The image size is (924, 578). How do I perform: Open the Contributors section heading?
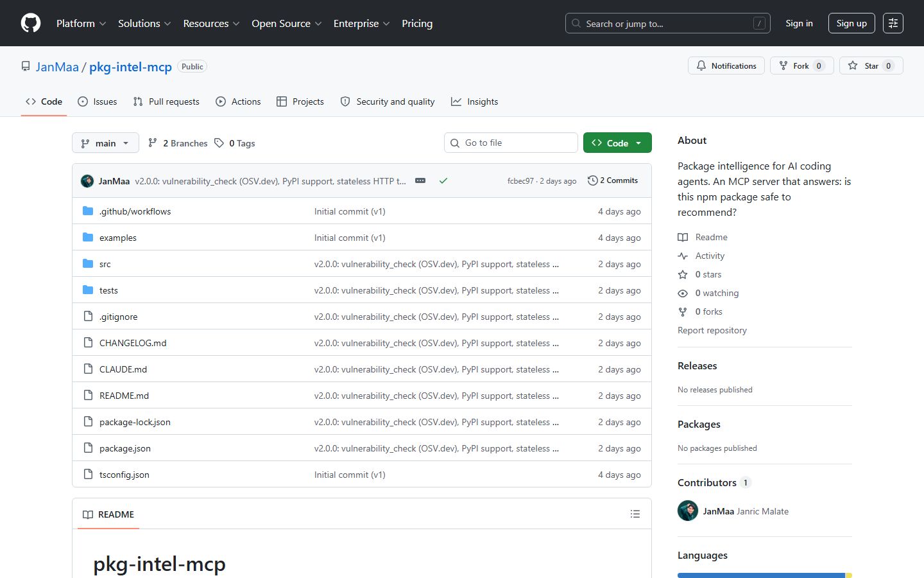(x=714, y=482)
